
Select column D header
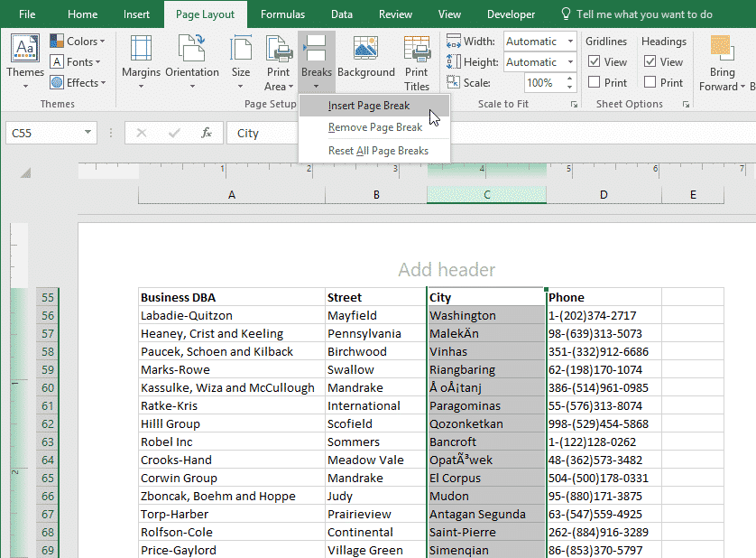604,194
